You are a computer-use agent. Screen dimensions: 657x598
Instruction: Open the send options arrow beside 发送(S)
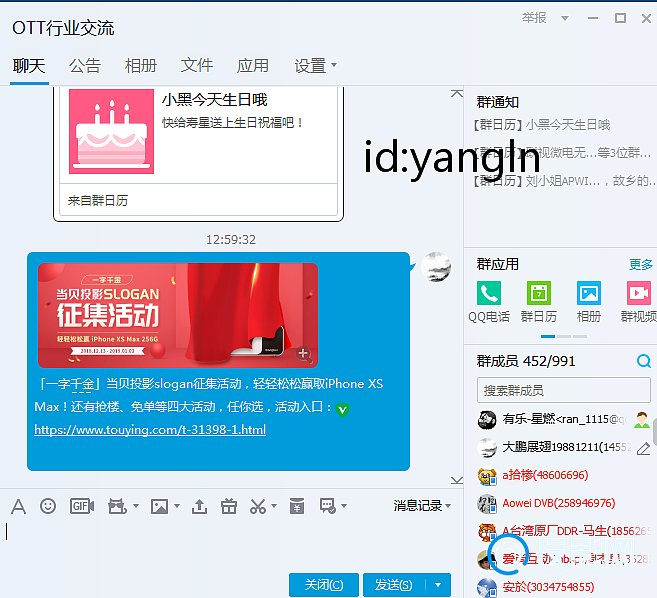[x=438, y=585]
